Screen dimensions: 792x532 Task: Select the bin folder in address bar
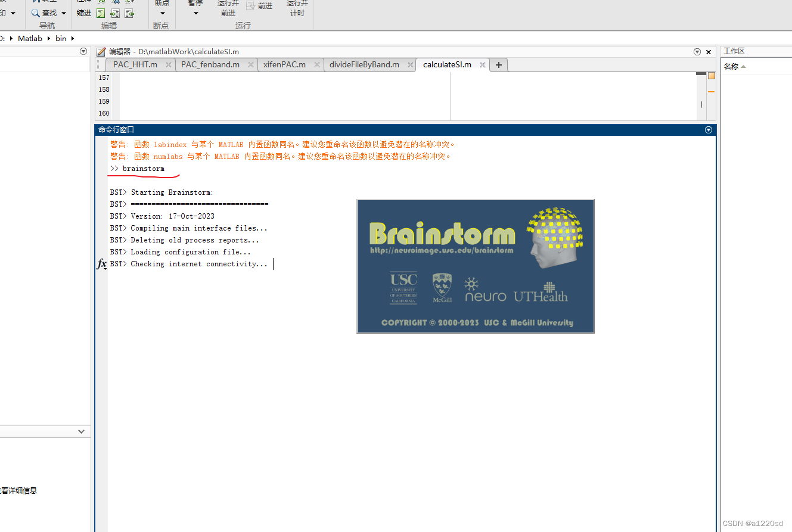(61, 38)
